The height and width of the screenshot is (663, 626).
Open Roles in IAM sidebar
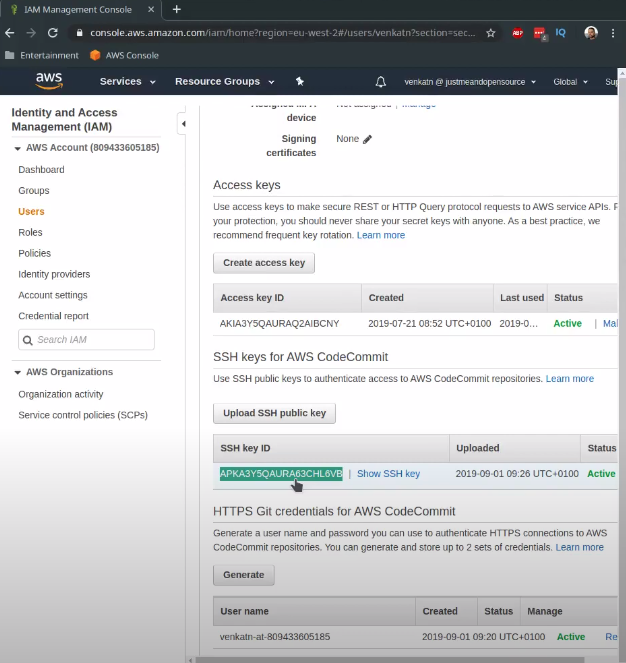30,232
